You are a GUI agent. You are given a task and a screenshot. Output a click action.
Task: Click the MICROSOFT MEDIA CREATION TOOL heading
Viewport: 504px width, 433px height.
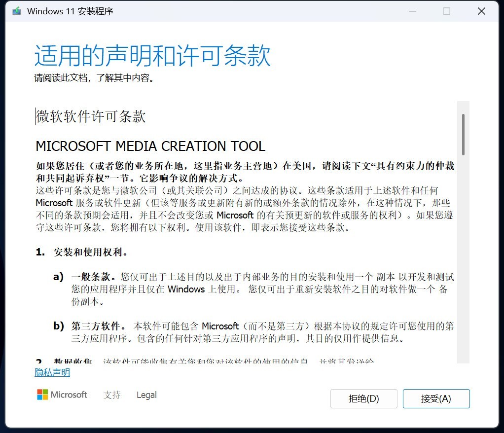point(149,146)
